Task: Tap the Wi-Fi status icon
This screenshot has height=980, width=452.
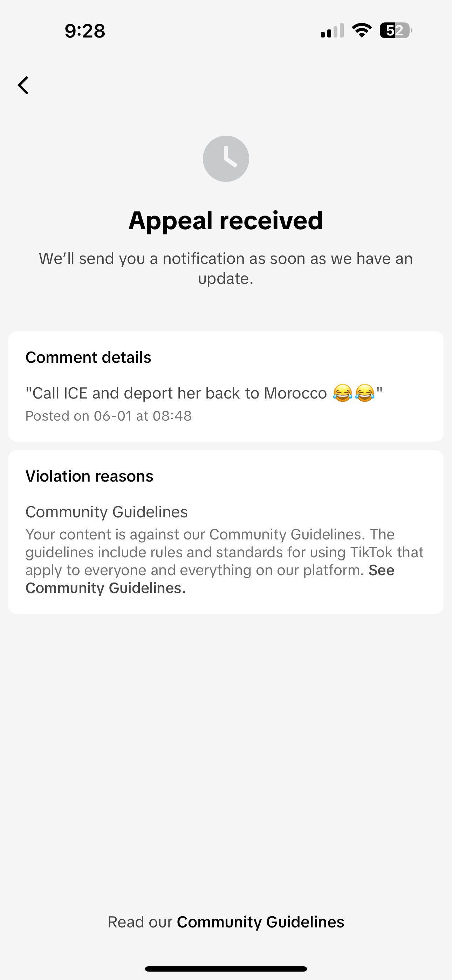Action: point(362,30)
